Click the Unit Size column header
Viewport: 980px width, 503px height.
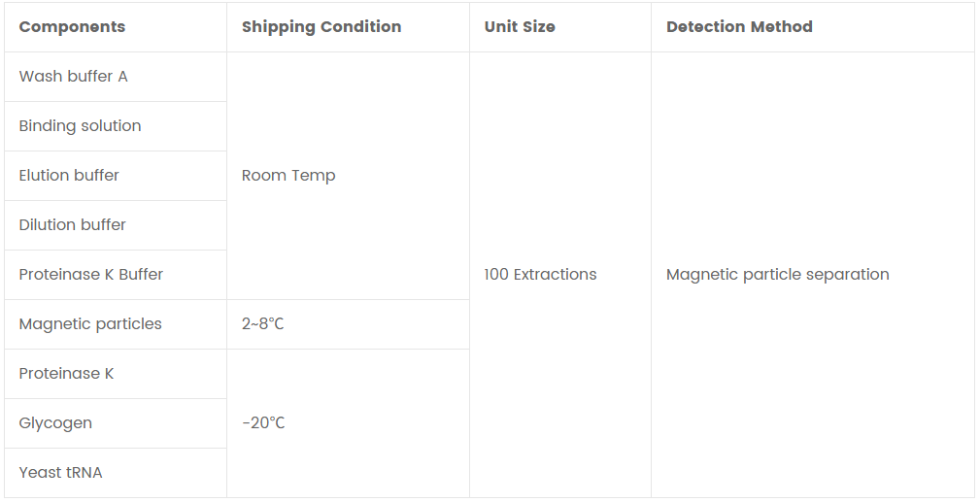pyautogui.click(x=520, y=27)
